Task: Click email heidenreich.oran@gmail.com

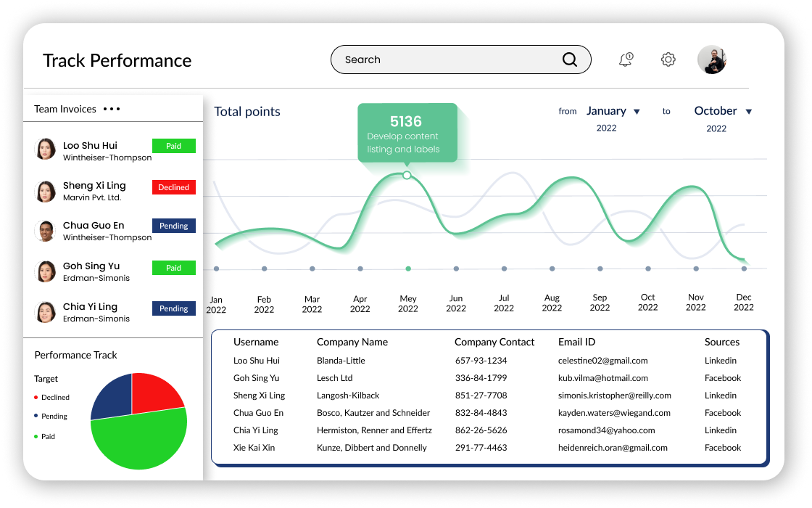Action: (x=613, y=448)
